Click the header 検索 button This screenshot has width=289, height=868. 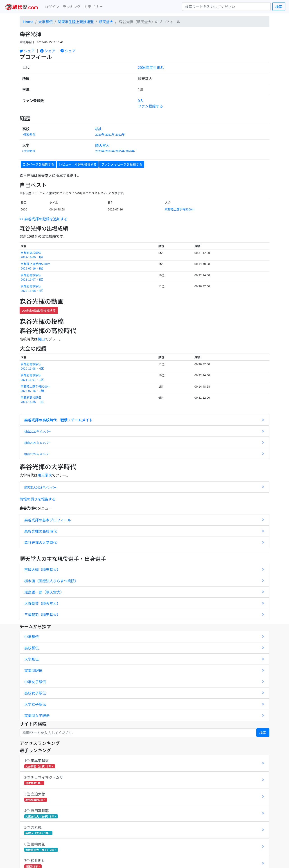[x=279, y=7]
